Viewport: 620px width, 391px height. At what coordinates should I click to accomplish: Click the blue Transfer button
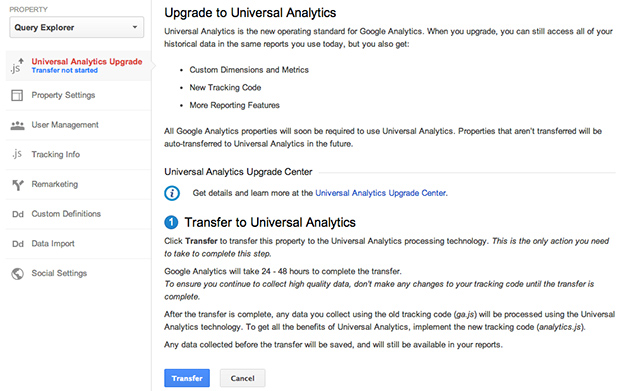[x=187, y=378]
